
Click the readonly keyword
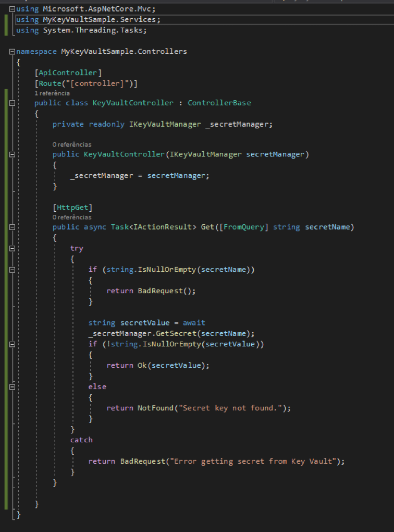(106, 125)
